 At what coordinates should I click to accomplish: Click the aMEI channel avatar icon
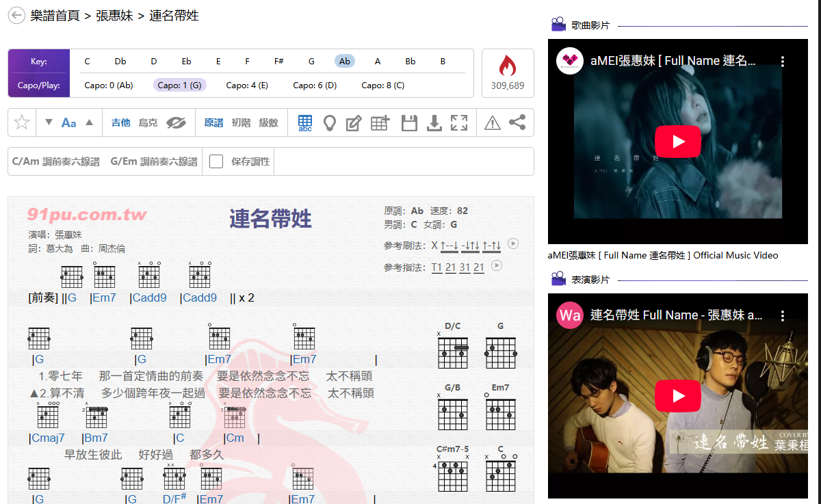tap(570, 61)
